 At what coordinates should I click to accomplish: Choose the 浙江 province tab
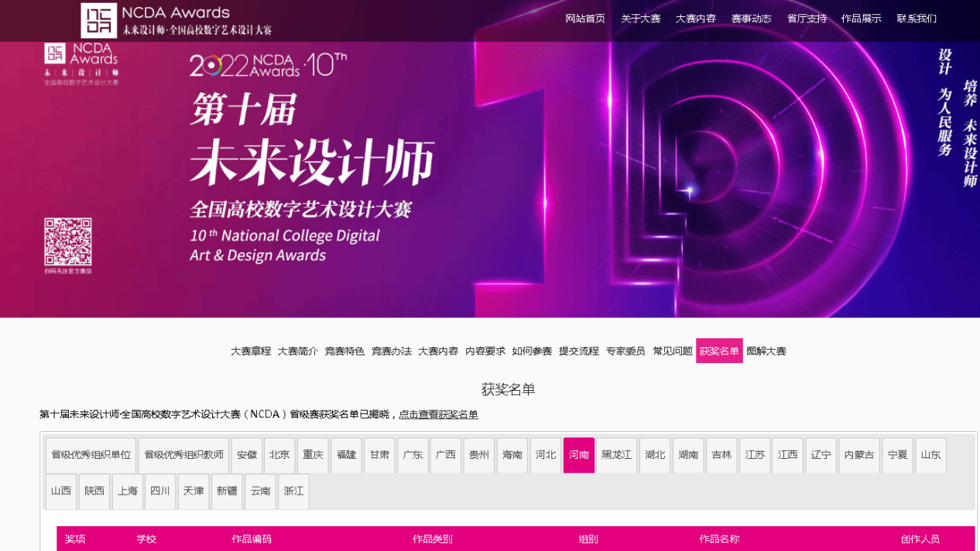[x=293, y=491]
